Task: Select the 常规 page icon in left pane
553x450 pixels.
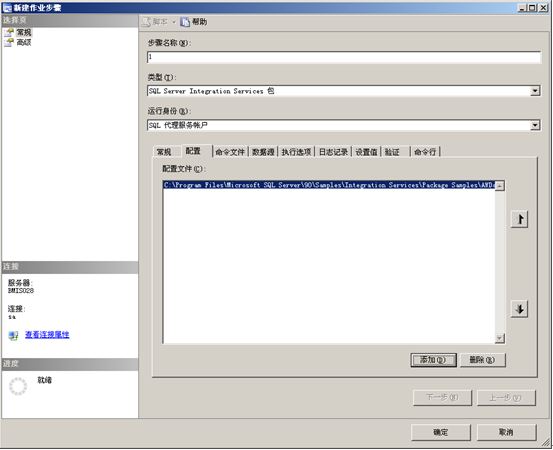Action: 9,33
